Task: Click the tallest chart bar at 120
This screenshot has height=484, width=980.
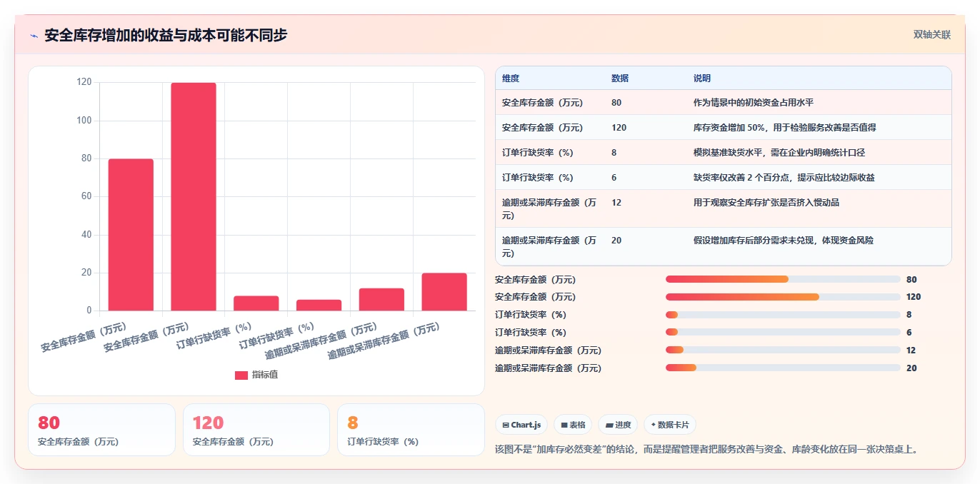Action: coord(194,196)
